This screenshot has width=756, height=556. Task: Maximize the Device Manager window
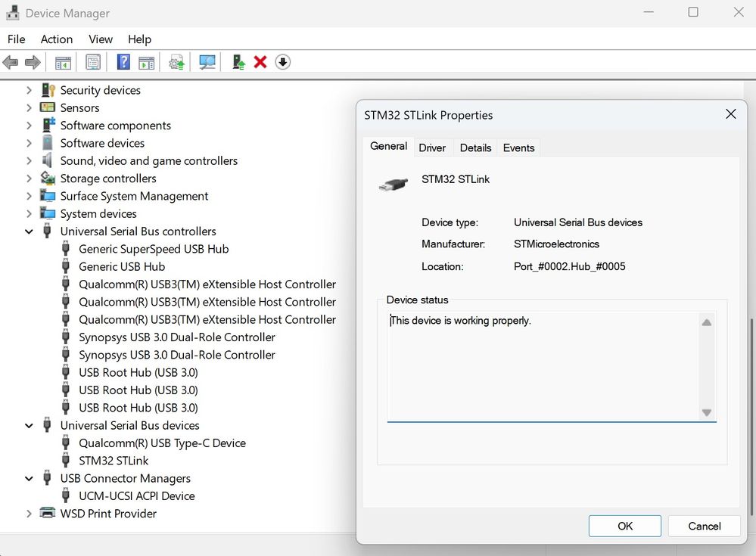click(x=693, y=12)
